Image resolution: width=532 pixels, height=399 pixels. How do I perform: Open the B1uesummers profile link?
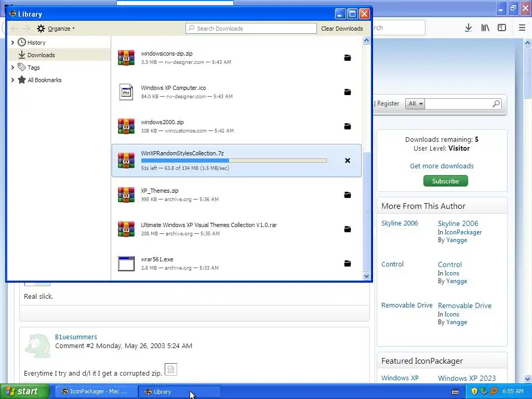(x=76, y=337)
